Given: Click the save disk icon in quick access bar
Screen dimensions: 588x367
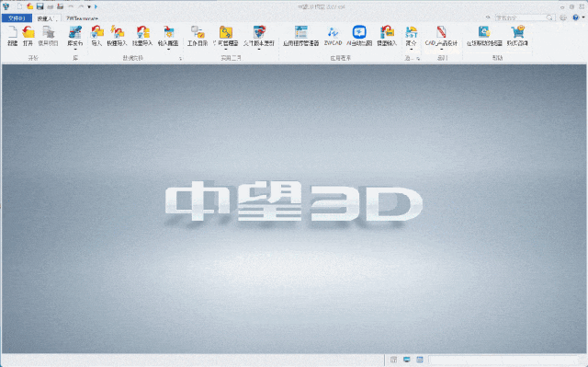Looking at the screenshot, I should [40, 6].
